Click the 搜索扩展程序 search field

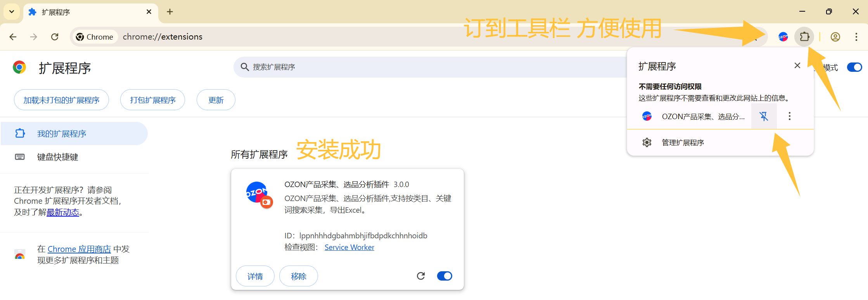pyautogui.click(x=430, y=67)
